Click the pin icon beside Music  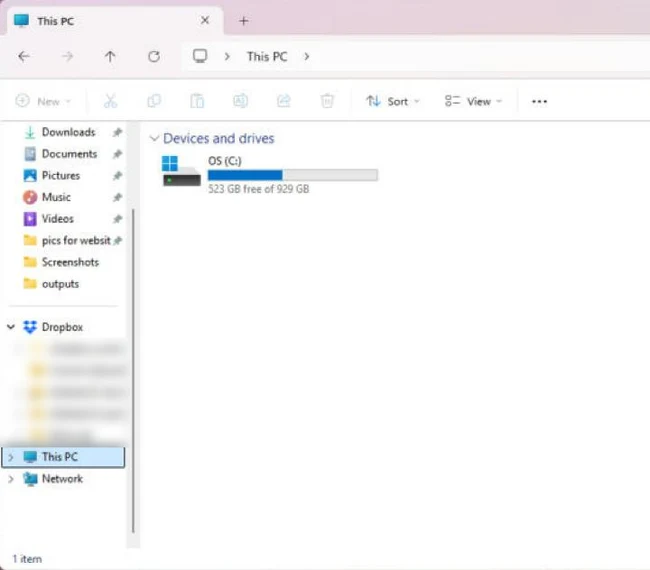pyautogui.click(x=117, y=197)
